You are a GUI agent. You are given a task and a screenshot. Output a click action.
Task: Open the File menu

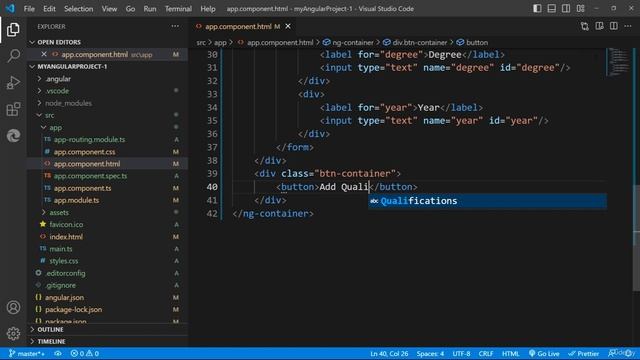(x=29, y=9)
